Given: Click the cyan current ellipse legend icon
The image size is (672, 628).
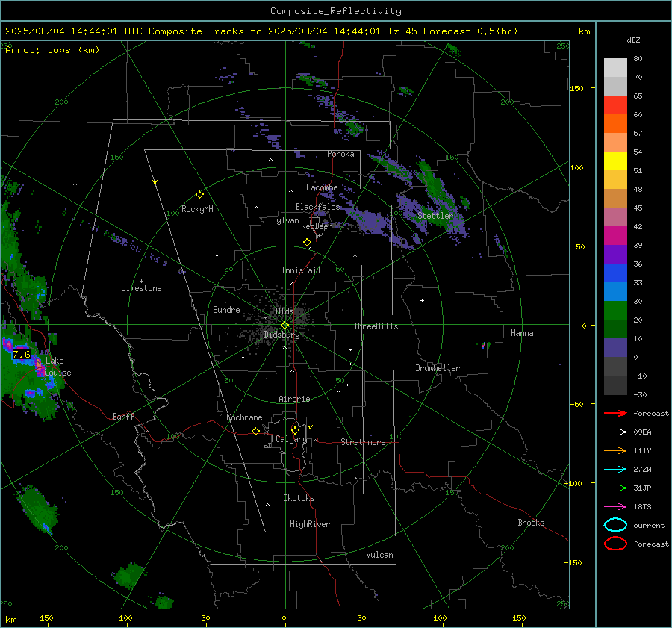Looking at the screenshot, I should pyautogui.click(x=615, y=525).
